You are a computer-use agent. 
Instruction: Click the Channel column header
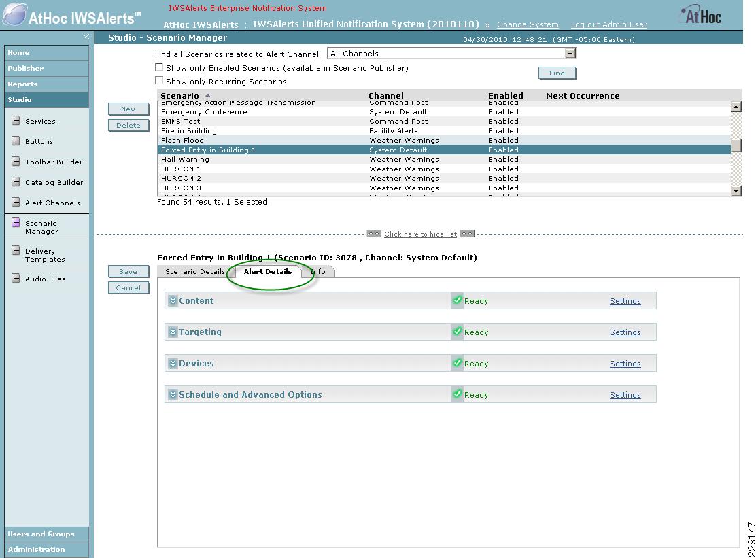[386, 95]
